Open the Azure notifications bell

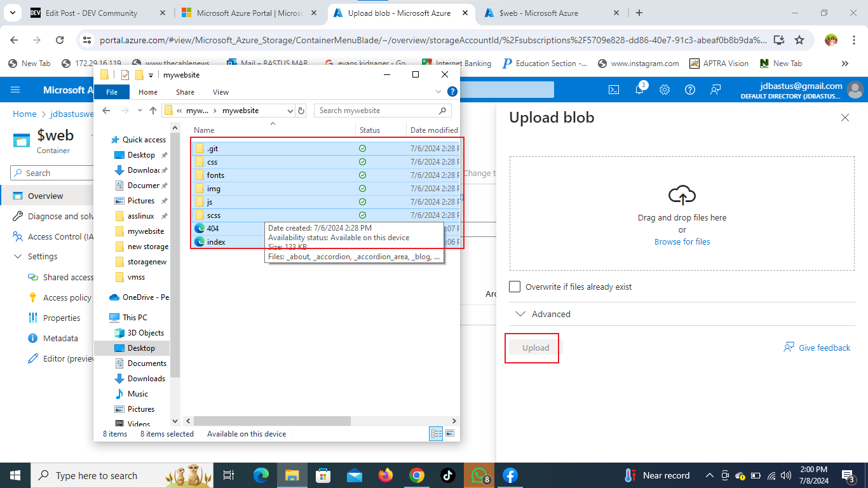coord(639,90)
